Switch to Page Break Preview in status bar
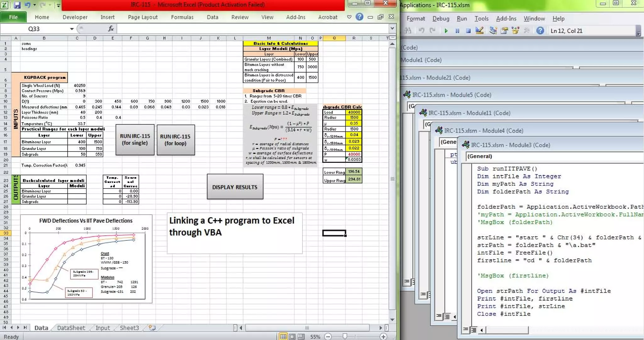 [301, 337]
